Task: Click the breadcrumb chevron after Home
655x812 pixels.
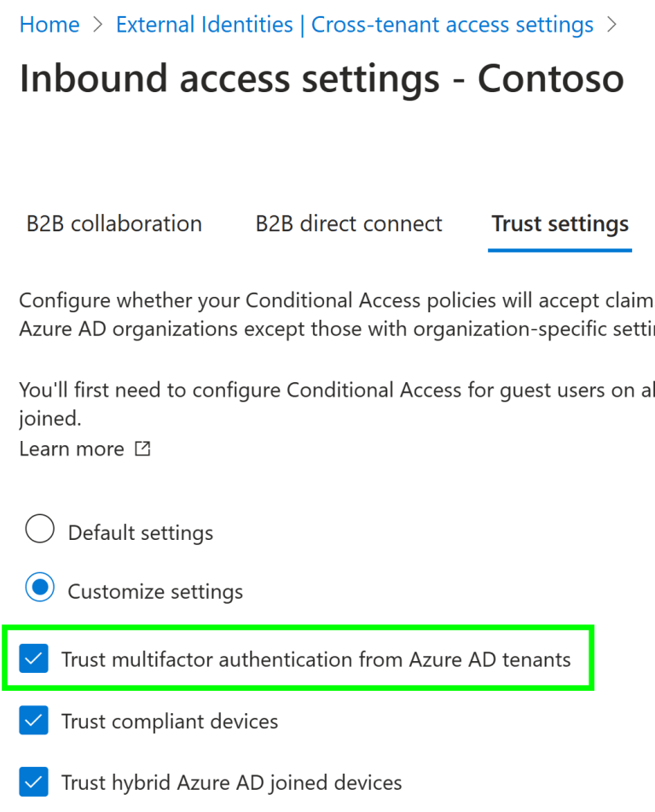Action: tap(95, 24)
